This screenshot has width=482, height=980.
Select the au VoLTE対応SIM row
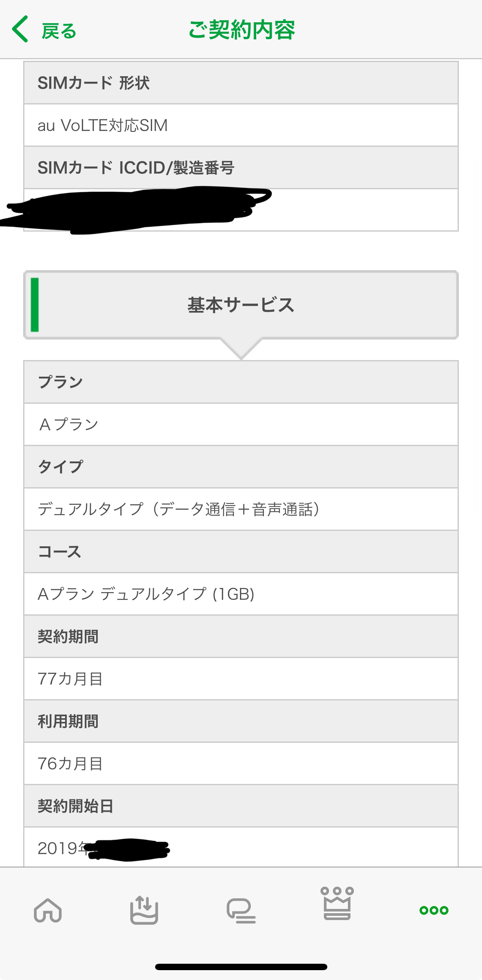click(x=241, y=125)
